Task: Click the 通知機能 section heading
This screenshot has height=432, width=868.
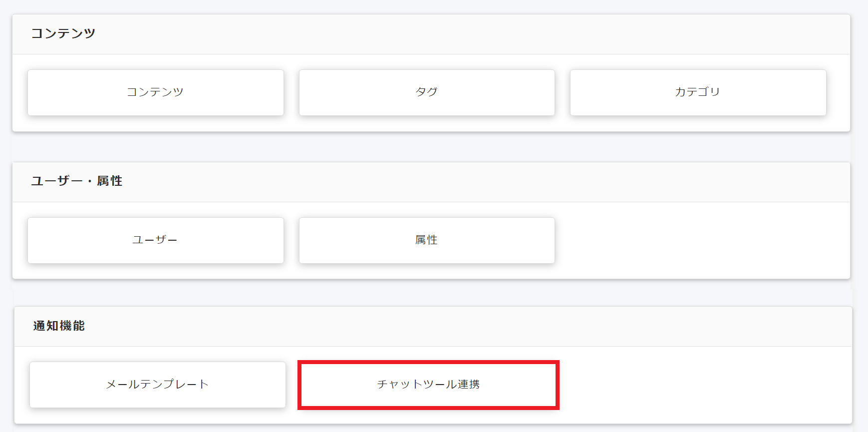Action: point(59,326)
